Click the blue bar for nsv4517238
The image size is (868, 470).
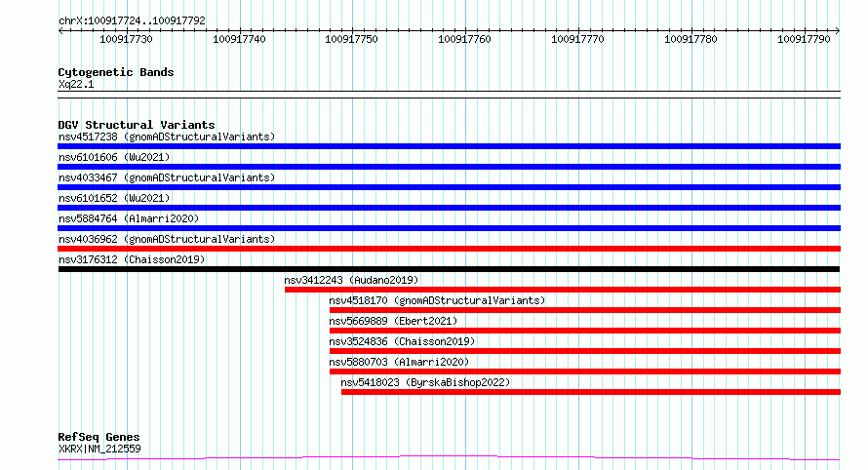(x=449, y=146)
